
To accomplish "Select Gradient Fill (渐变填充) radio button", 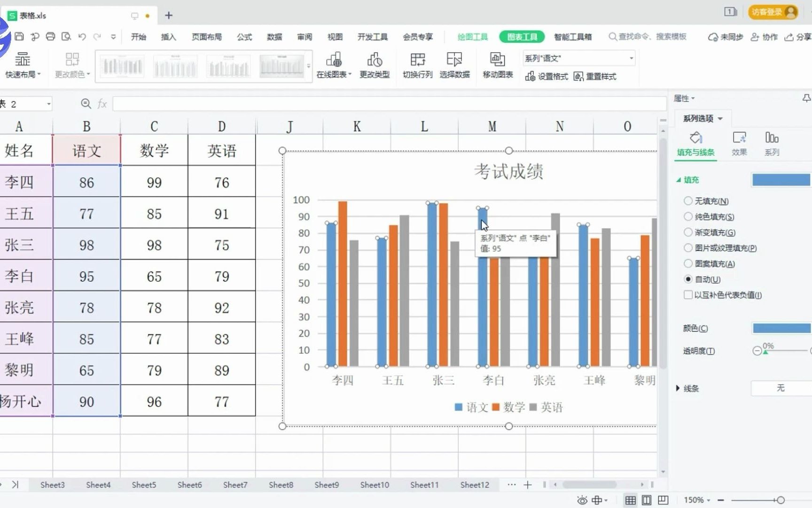I will pyautogui.click(x=688, y=232).
